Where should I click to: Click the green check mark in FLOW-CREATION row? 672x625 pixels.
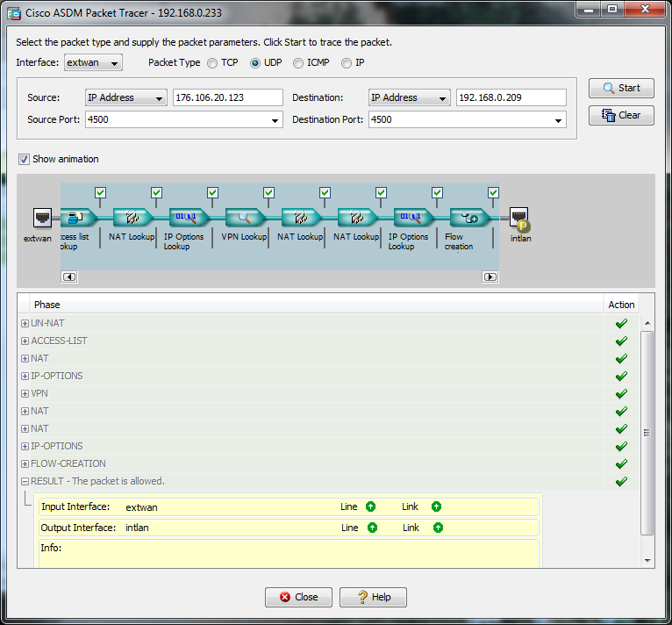coord(621,464)
